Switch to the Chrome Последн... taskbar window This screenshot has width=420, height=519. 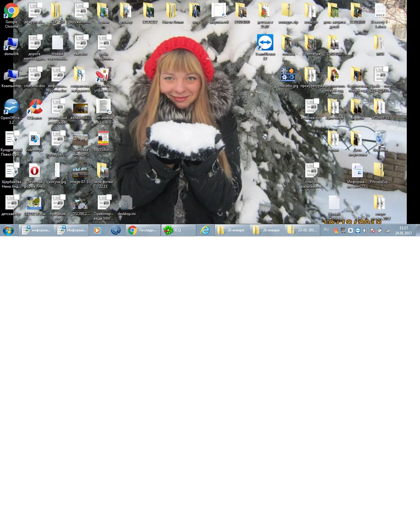(x=143, y=230)
